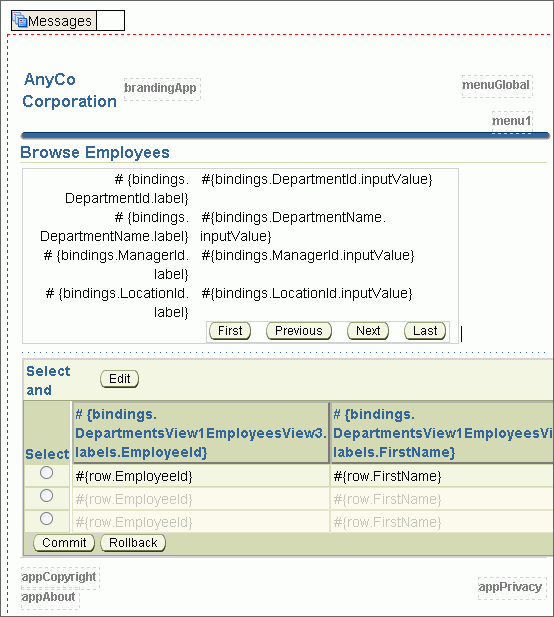Select the Browse Employees heading

tap(95, 152)
